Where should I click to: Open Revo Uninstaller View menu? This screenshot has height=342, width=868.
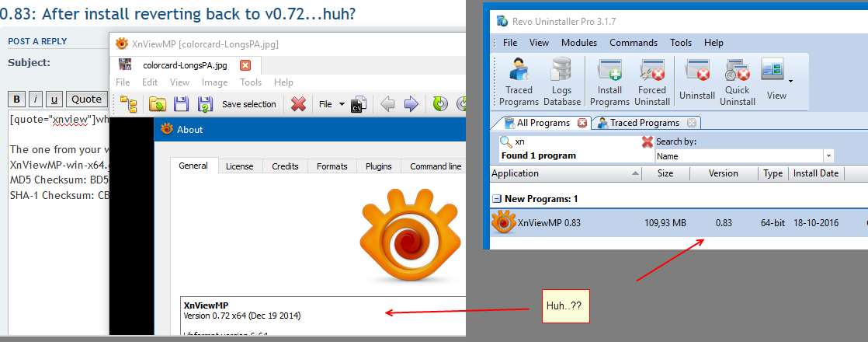pos(539,43)
